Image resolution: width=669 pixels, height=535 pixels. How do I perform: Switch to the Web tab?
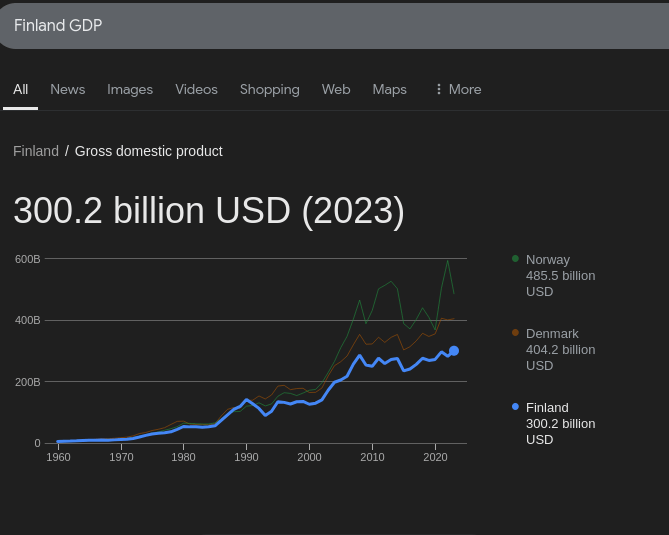336,90
